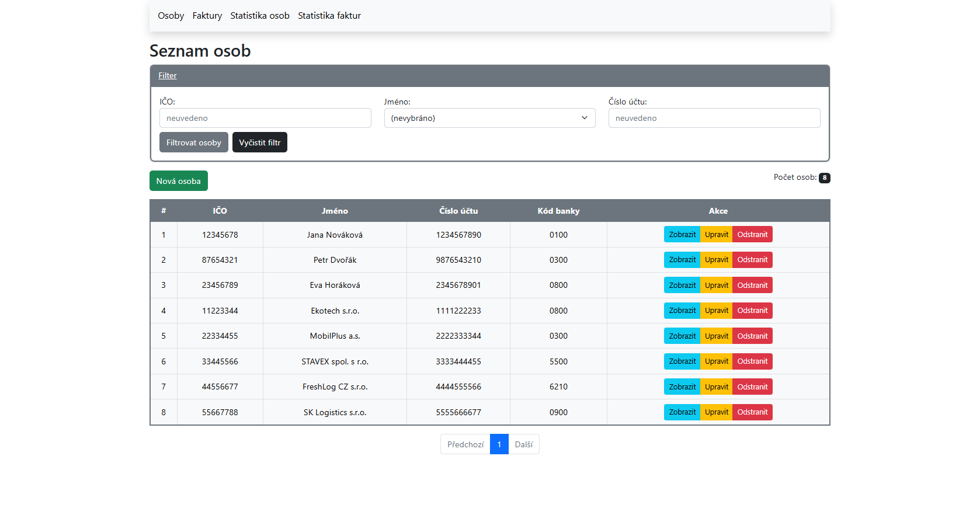980x515 pixels.
Task: Go to Faktury in the navbar
Action: pos(207,16)
